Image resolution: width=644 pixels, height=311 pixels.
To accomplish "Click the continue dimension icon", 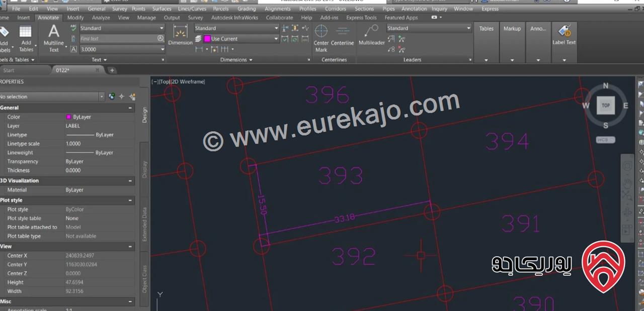I will (224, 49).
